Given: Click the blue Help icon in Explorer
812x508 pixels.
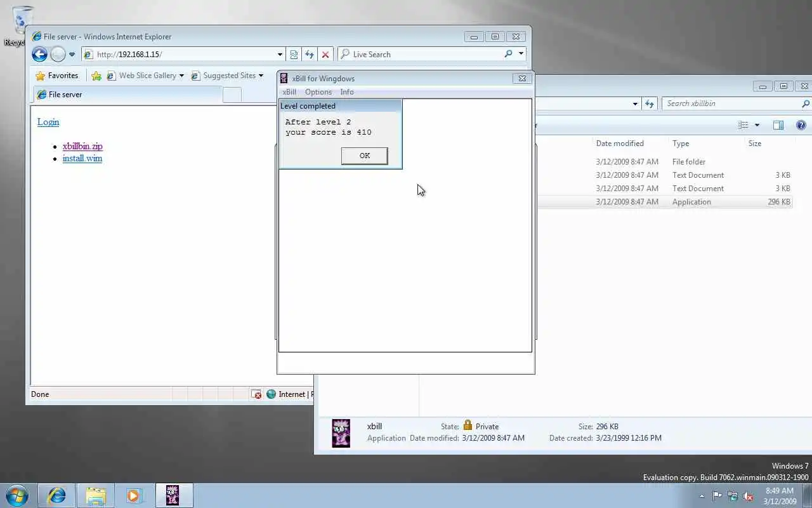Looking at the screenshot, I should pyautogui.click(x=801, y=125).
